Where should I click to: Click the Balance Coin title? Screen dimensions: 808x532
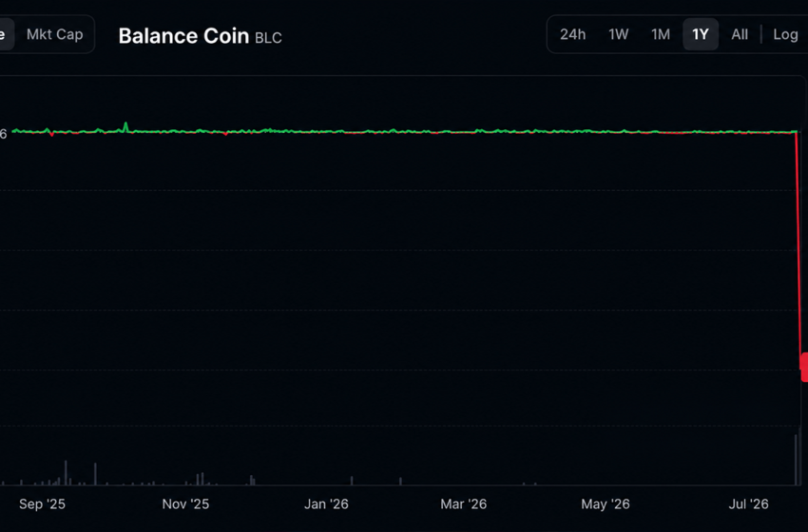click(183, 36)
